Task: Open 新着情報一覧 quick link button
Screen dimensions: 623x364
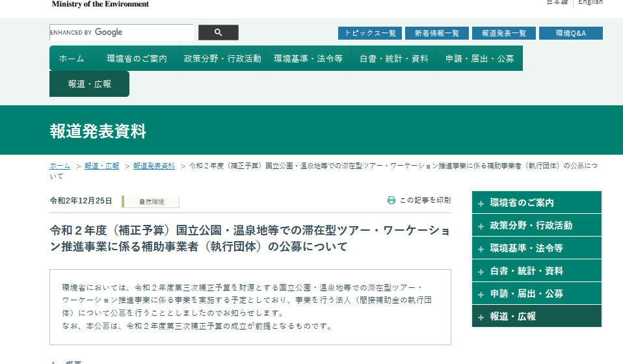Action: click(x=436, y=33)
